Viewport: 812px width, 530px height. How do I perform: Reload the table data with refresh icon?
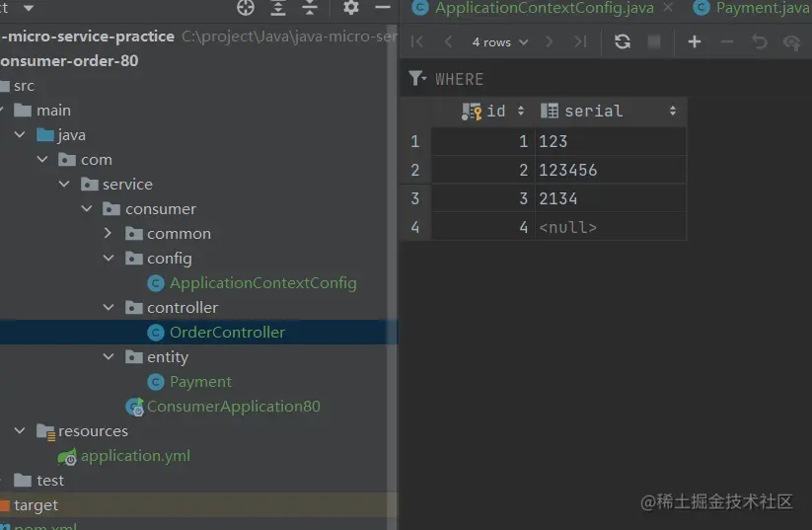623,41
